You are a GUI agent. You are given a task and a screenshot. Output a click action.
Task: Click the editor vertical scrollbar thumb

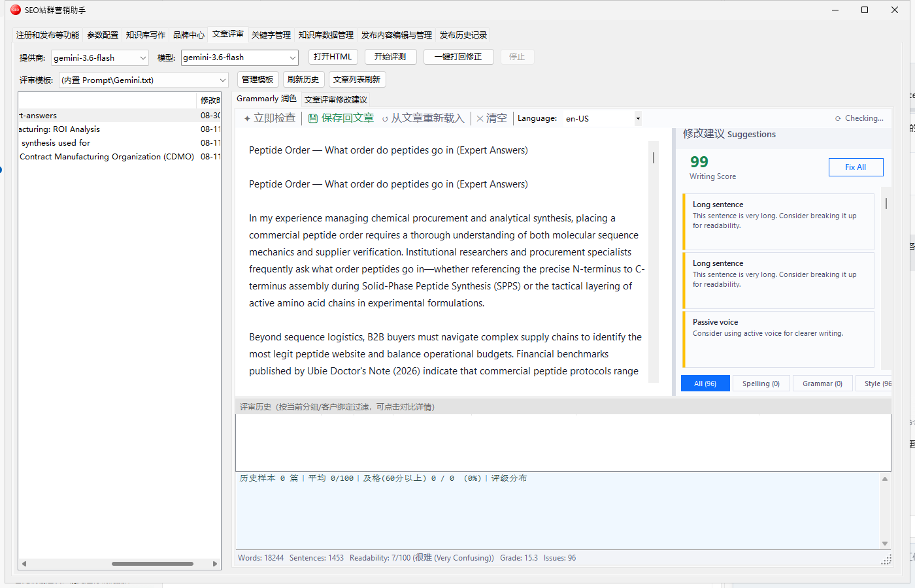(653, 157)
